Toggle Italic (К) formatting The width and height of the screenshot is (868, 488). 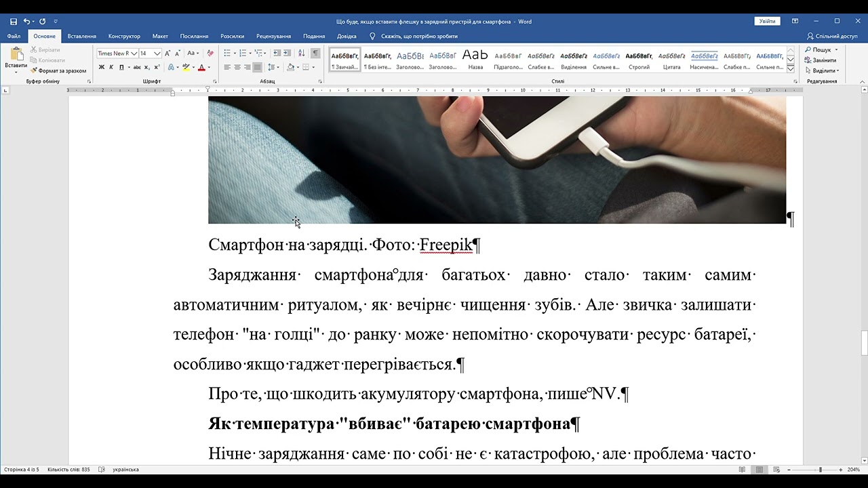coord(112,67)
